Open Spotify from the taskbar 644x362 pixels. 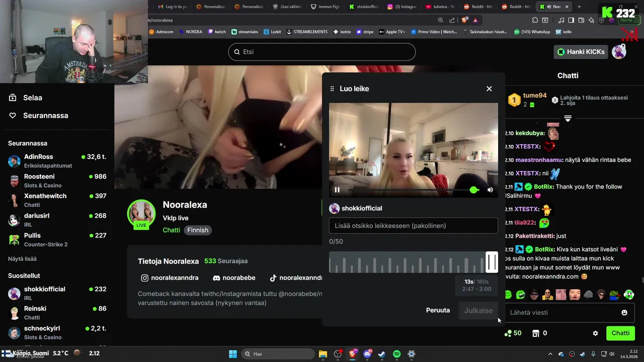tap(396, 354)
